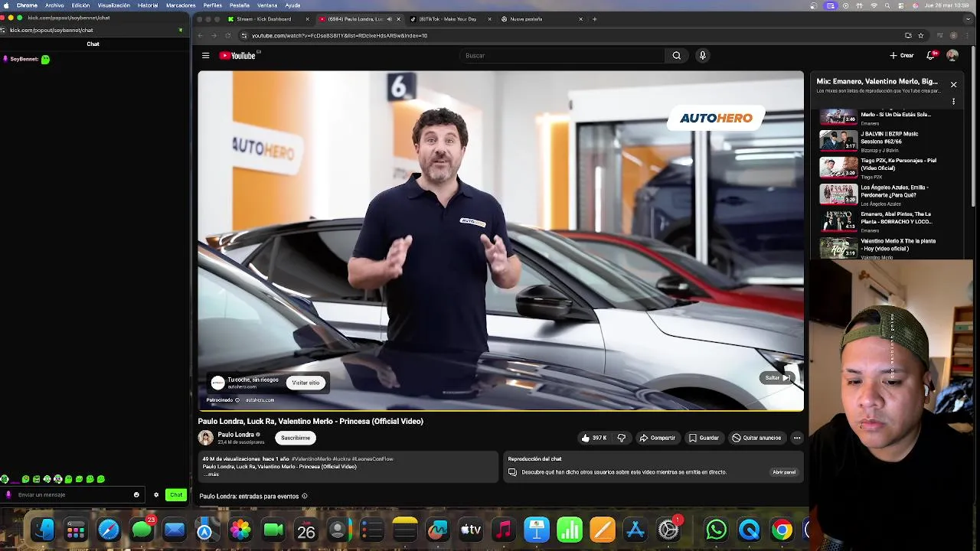980x551 pixels.
Task: Click Visitar sitio on the ad
Action: (x=305, y=383)
